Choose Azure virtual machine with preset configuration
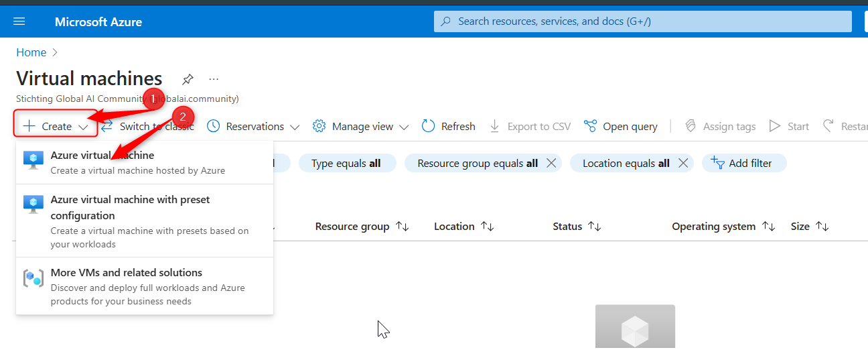This screenshot has height=356, width=868. pyautogui.click(x=145, y=221)
